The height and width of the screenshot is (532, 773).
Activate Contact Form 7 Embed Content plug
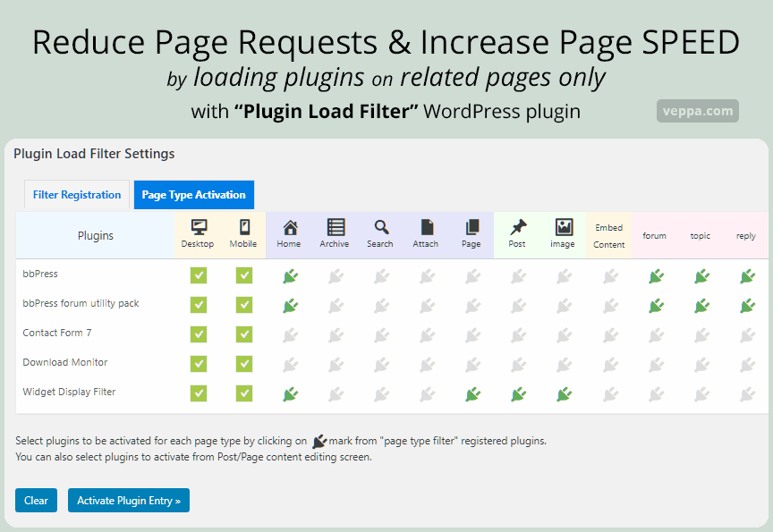coord(610,335)
